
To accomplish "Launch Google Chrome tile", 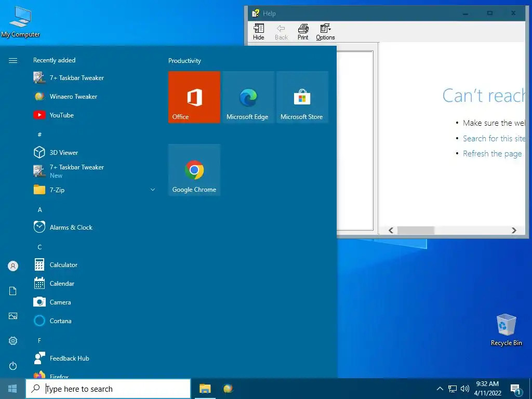I will pos(194,170).
